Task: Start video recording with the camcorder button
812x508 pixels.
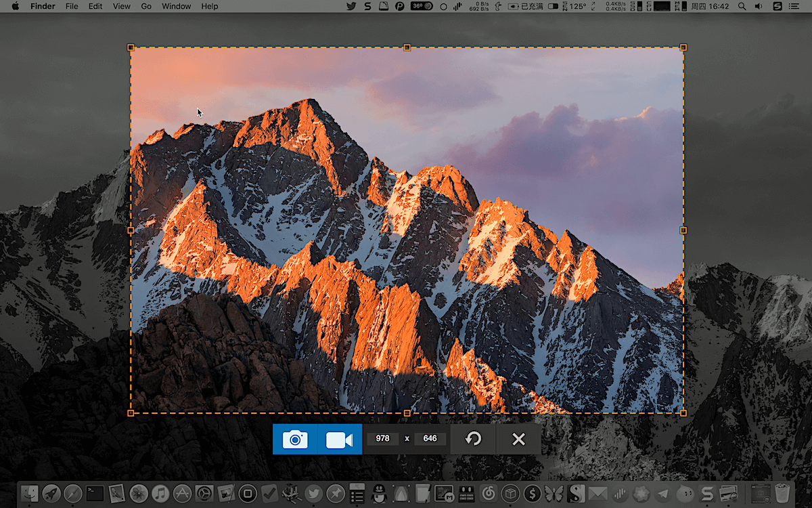Action: (x=340, y=440)
